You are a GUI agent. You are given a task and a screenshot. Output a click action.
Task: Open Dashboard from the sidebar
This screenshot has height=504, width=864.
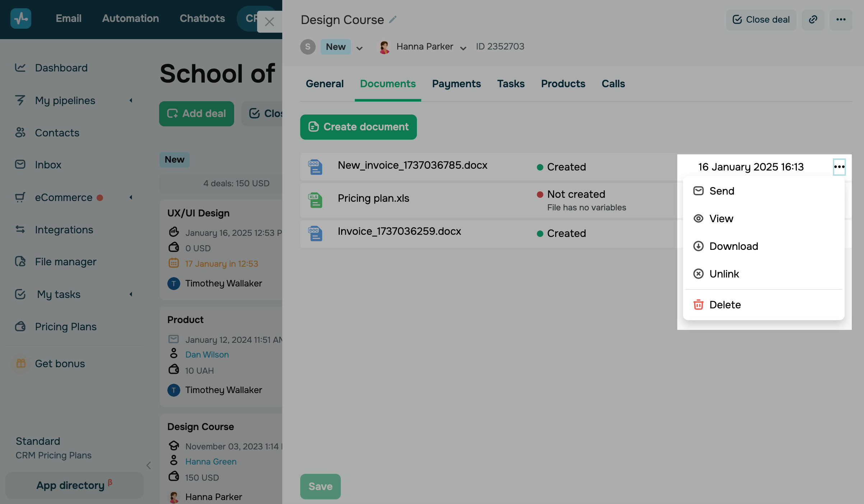(61, 68)
